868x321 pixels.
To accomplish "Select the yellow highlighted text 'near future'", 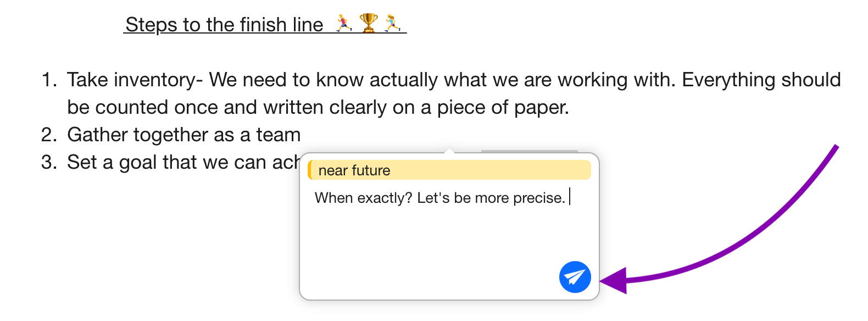I will point(352,170).
